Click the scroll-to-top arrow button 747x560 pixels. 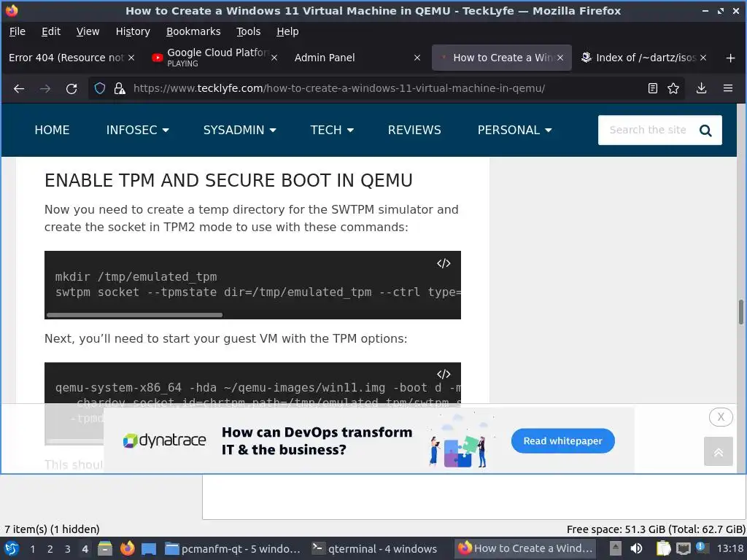coord(719,451)
